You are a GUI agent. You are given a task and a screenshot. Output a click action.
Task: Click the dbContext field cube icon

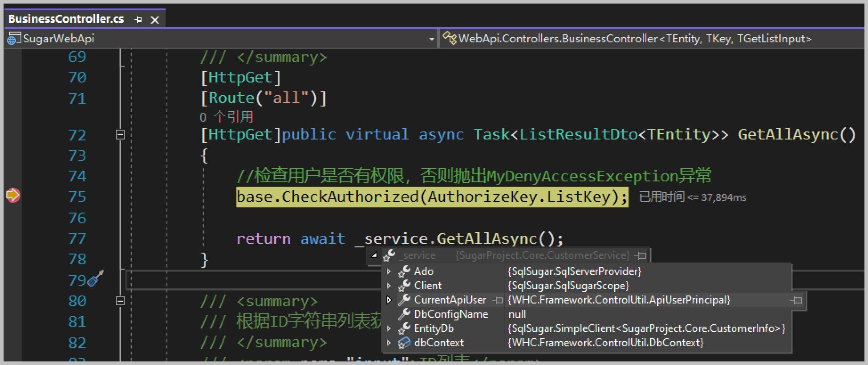click(x=404, y=343)
